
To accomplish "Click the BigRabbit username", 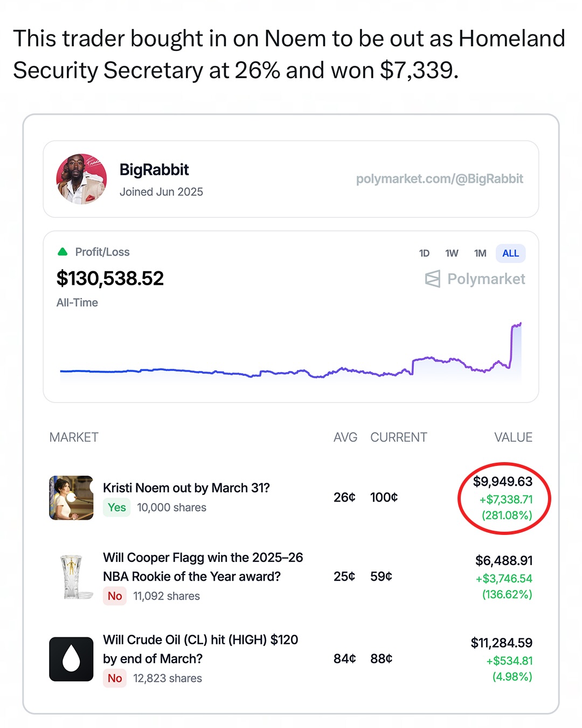I will [154, 170].
